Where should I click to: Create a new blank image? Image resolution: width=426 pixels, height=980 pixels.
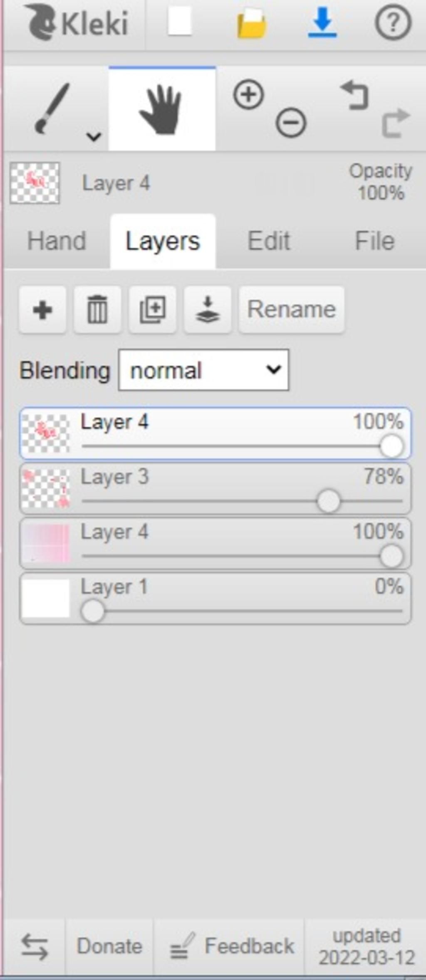tap(180, 22)
